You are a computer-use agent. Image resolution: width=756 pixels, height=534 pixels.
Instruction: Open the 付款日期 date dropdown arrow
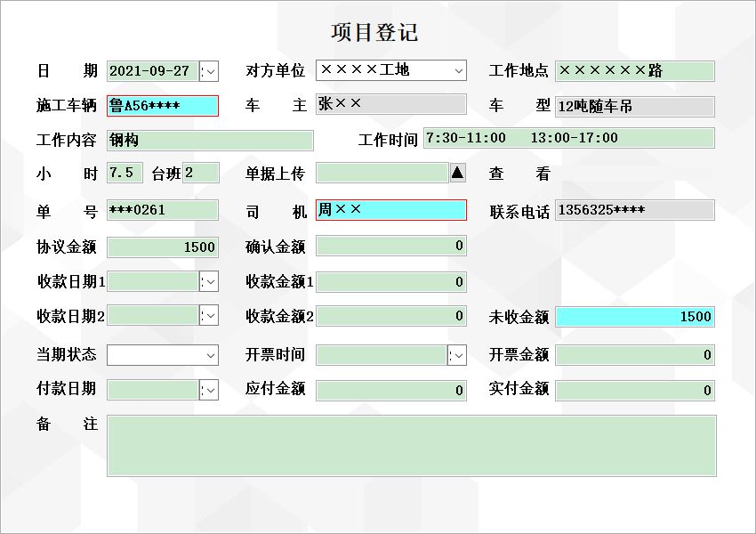click(209, 390)
